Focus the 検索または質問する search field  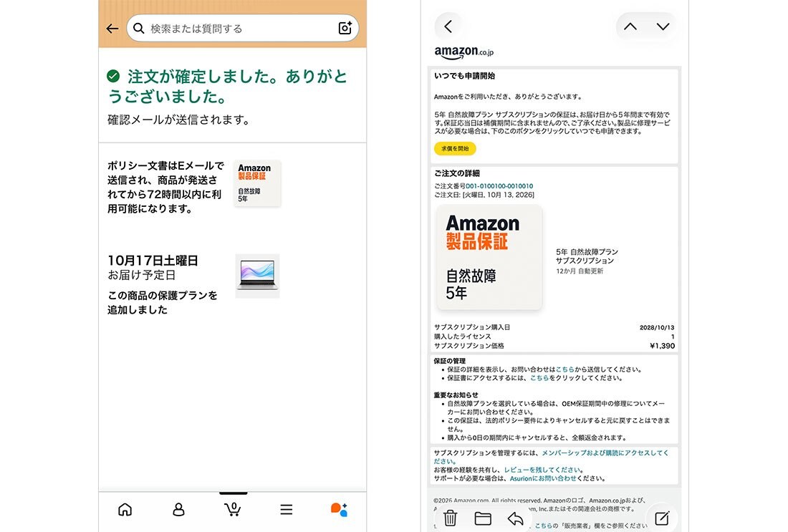point(243,28)
